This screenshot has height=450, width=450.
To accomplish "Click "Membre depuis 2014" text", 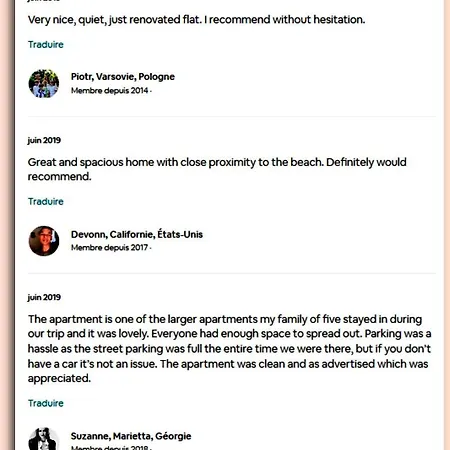I will (x=110, y=90).
